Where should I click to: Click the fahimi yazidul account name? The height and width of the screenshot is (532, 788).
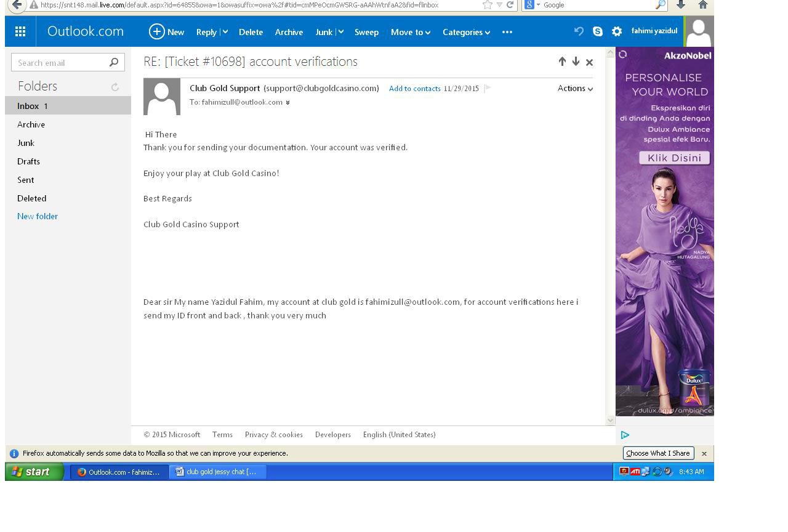coord(654,31)
